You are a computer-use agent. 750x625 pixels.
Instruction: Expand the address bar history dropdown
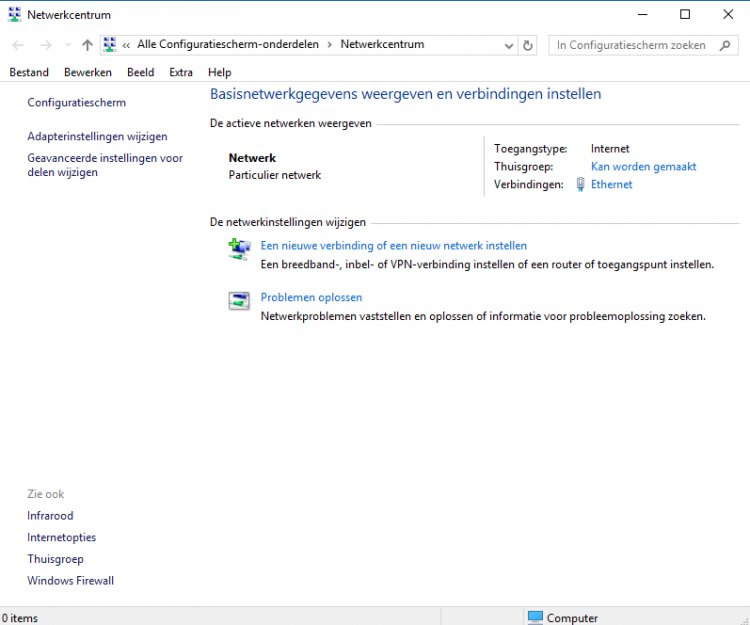coord(508,45)
